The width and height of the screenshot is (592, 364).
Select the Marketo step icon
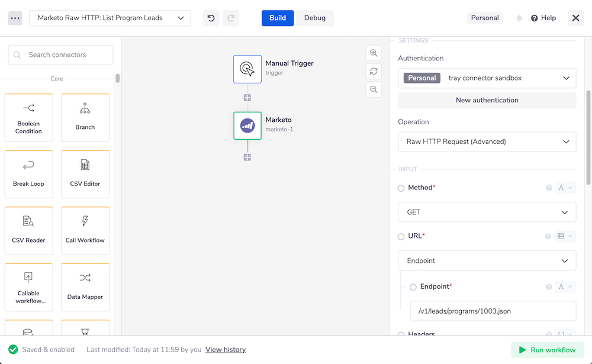coord(247,125)
